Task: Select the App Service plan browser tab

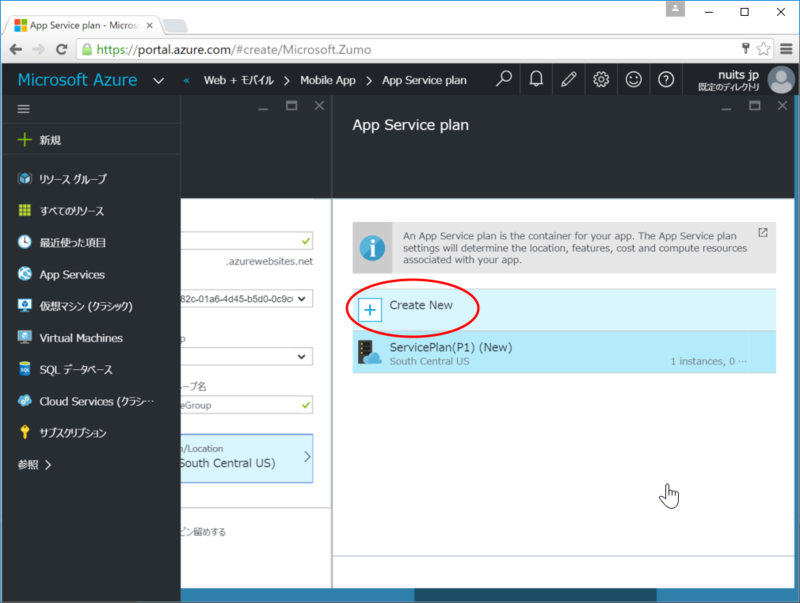Action: point(82,25)
